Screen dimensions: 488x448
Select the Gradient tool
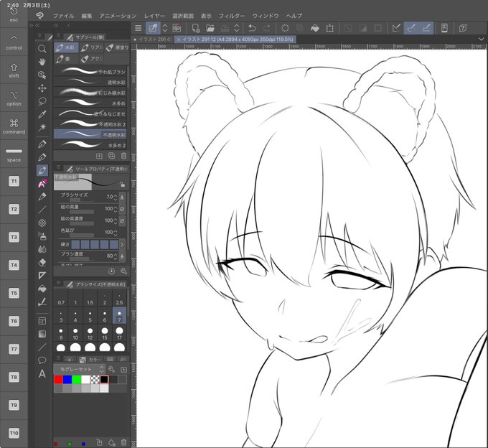coord(42,334)
